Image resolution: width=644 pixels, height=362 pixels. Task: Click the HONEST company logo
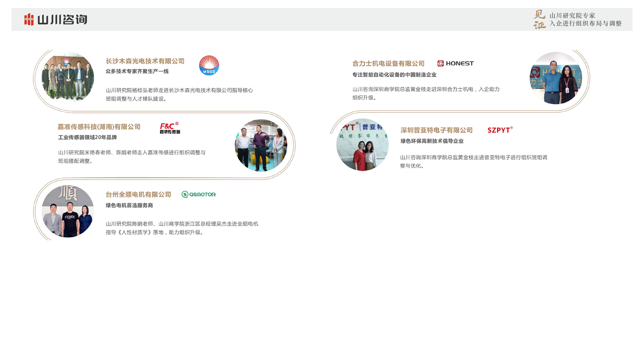click(455, 63)
